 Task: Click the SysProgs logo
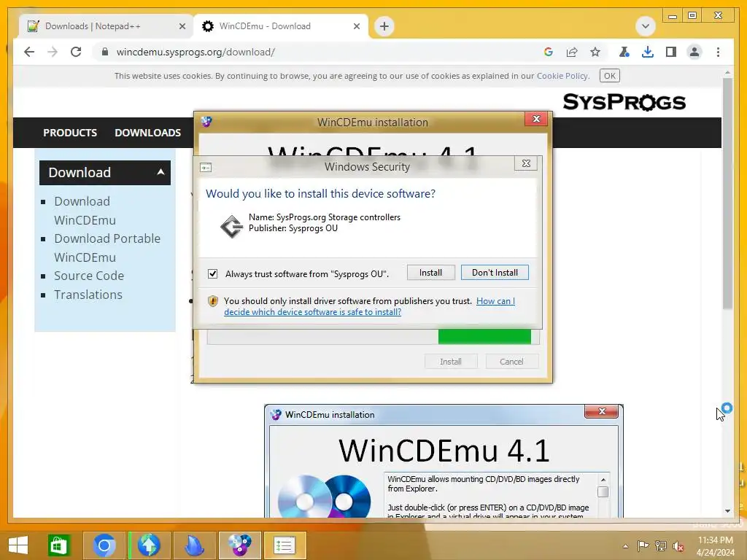click(624, 102)
